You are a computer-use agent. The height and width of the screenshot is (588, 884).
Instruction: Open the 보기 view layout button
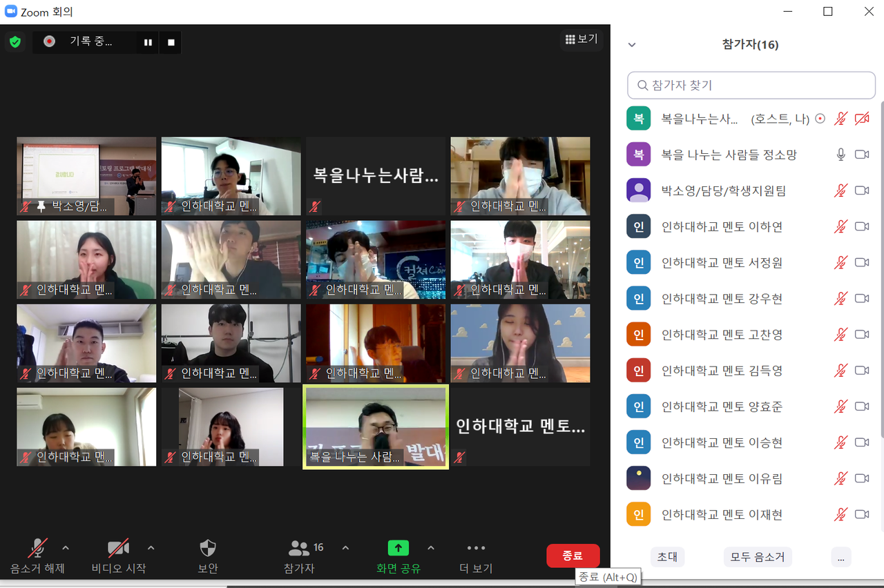pos(582,39)
